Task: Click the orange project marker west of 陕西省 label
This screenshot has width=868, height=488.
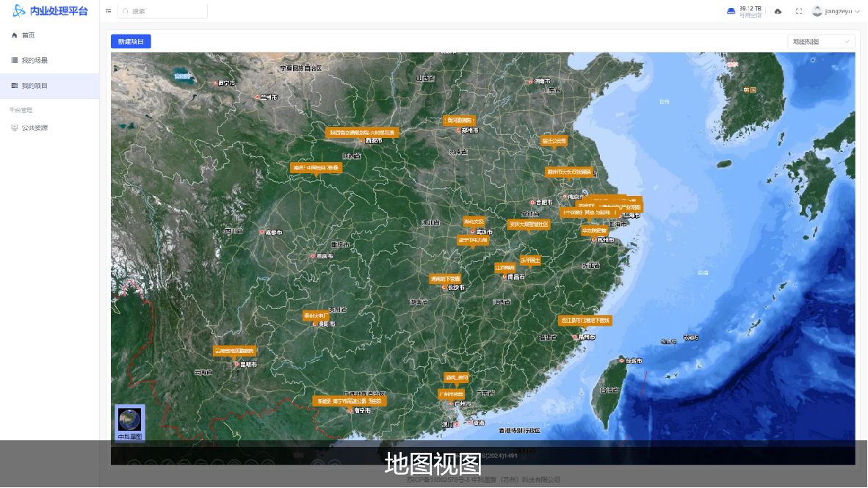Action: pyautogui.click(x=316, y=167)
